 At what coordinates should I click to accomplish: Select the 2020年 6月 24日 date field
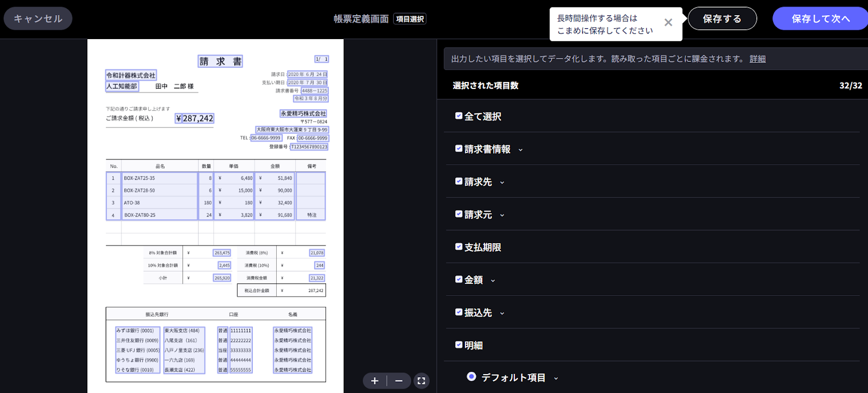pos(308,74)
